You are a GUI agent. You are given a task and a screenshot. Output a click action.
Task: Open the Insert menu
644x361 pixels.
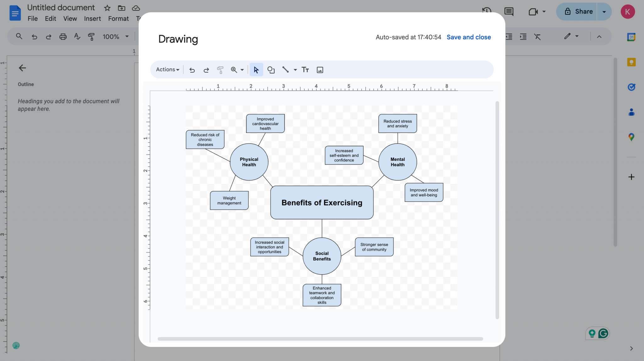[92, 19]
